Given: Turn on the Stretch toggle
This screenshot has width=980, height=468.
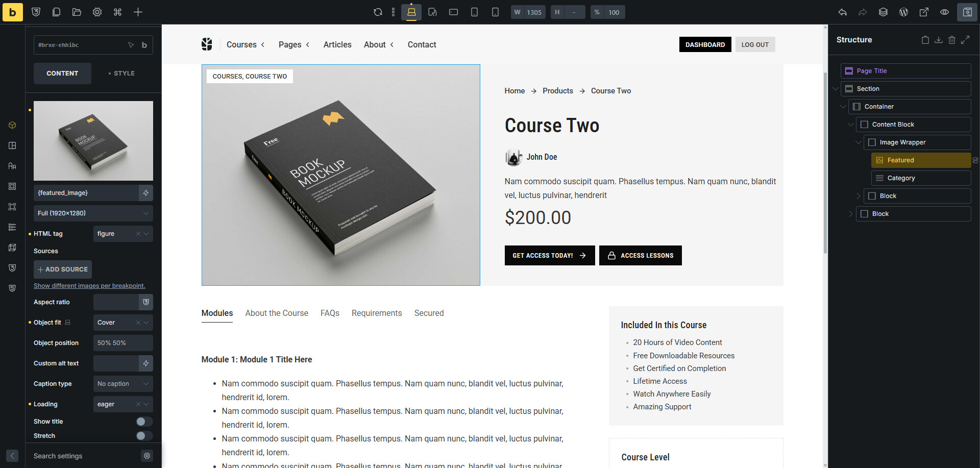Looking at the screenshot, I should [x=144, y=436].
